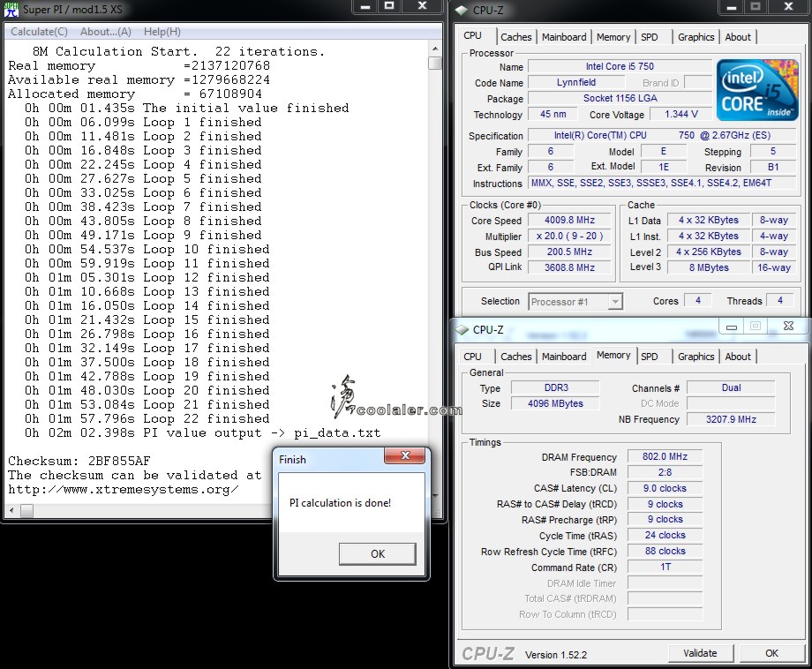Click the Level 2 cache value '4 x 256 KBytes'
Screen dimensions: 812x669
(709, 252)
